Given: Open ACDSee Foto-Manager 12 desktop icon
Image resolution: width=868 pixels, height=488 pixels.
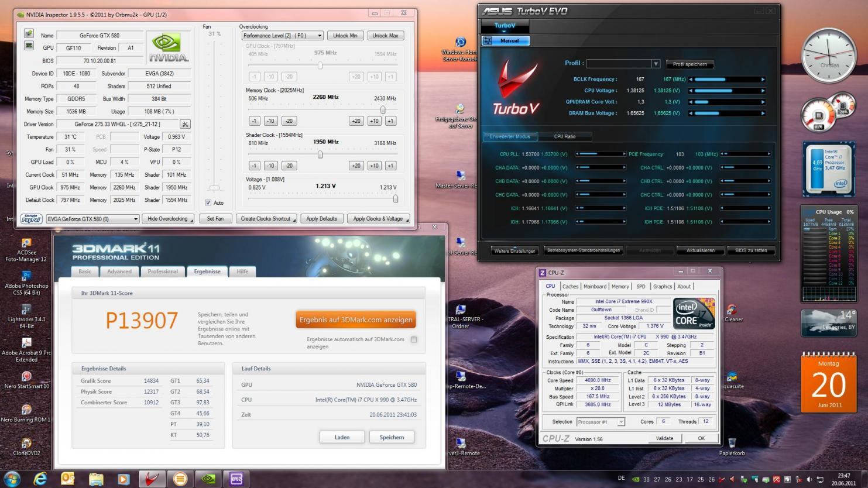Looking at the screenshot, I should 26,249.
